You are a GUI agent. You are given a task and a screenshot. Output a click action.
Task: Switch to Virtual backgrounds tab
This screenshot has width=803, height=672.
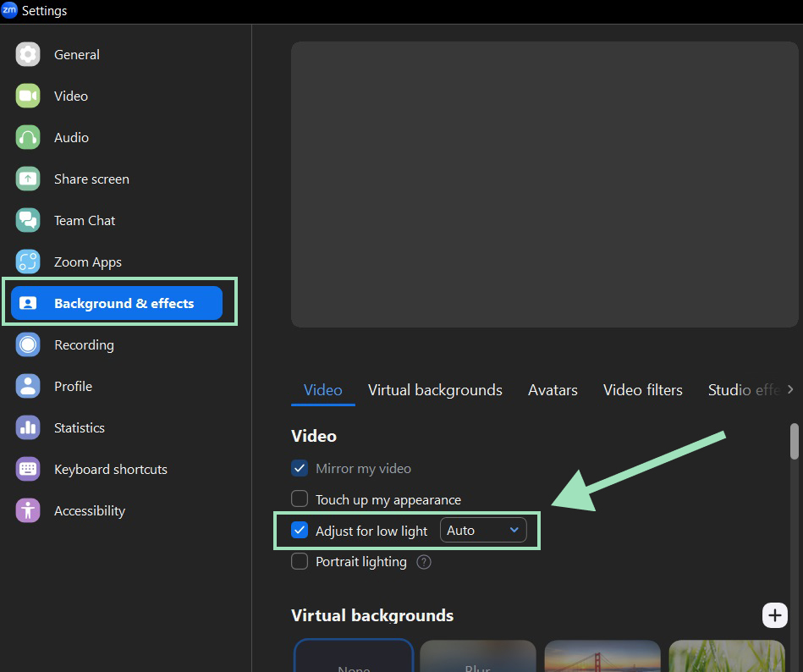435,390
